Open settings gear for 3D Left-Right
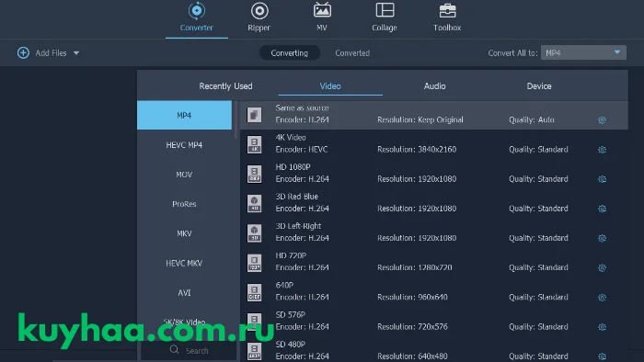This screenshot has height=362, width=644. [x=602, y=238]
